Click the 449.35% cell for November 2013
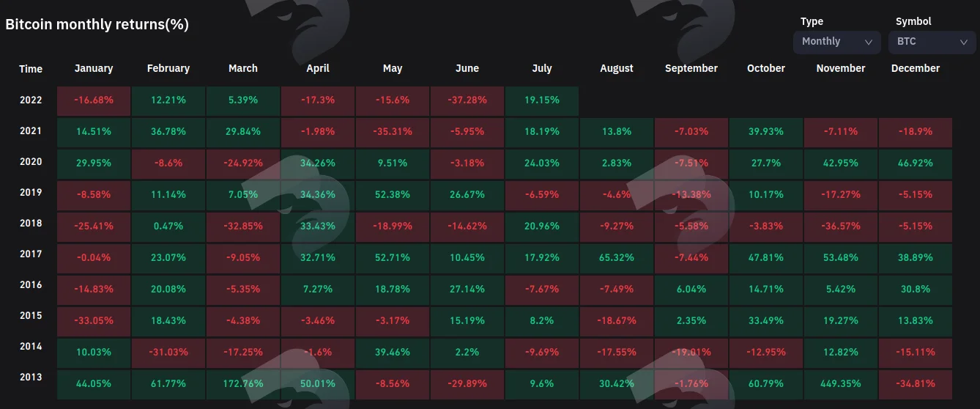 (x=841, y=383)
